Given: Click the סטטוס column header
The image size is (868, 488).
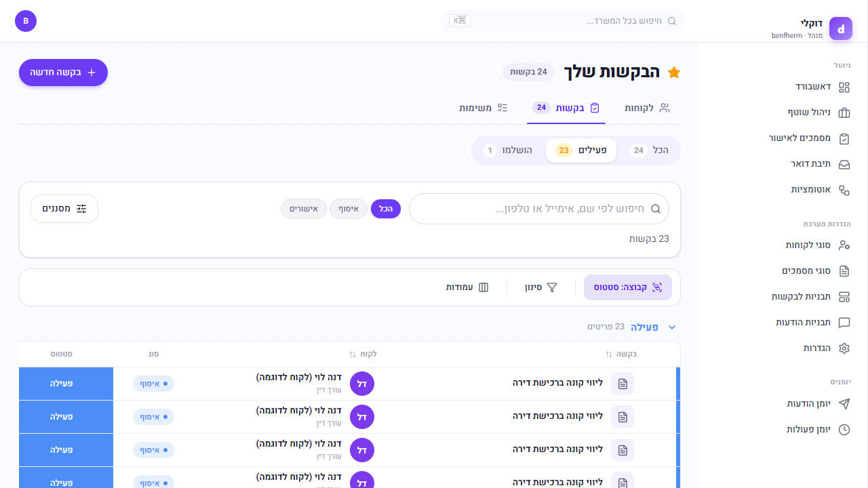Looking at the screenshot, I should pyautogui.click(x=62, y=354).
